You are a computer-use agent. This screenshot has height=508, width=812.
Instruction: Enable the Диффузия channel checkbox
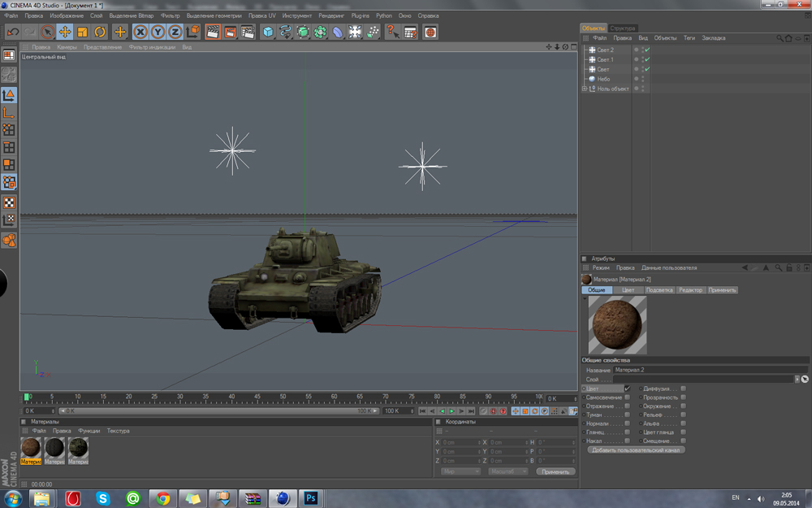(684, 389)
